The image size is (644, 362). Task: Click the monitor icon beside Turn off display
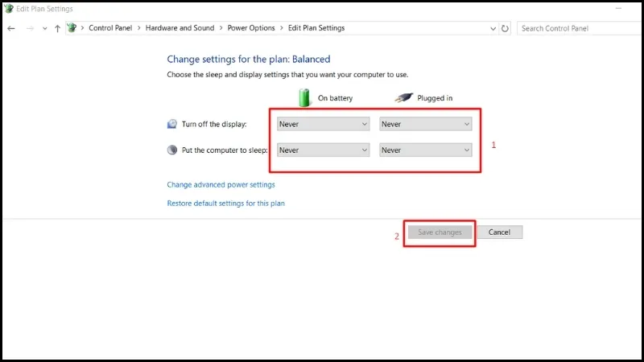171,124
